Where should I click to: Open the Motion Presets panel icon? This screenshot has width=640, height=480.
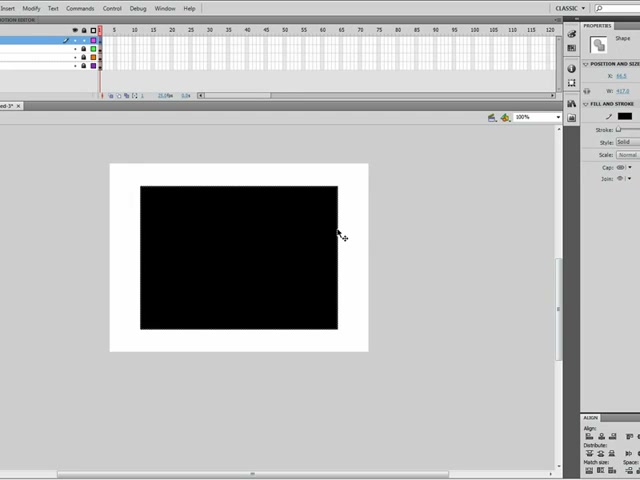point(571,118)
